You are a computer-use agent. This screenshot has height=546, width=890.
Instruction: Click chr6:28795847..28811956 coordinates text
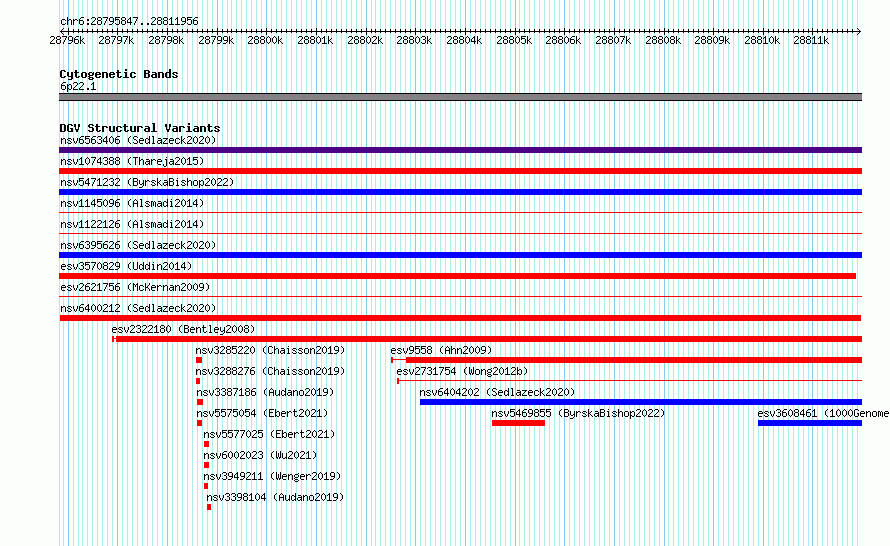tap(129, 21)
